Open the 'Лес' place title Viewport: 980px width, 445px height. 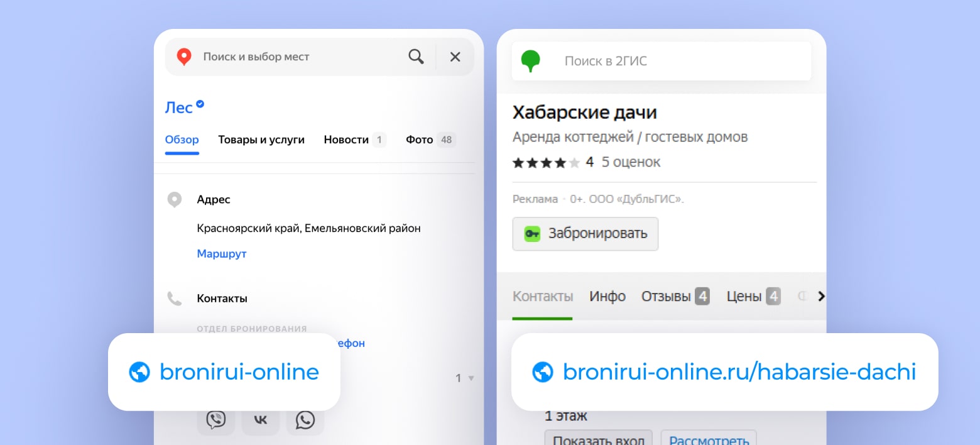click(178, 107)
